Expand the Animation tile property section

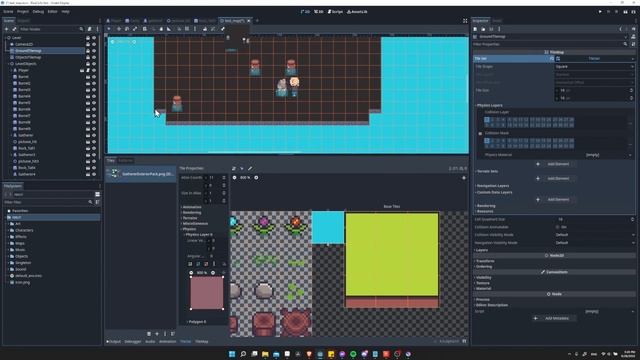click(x=191, y=207)
